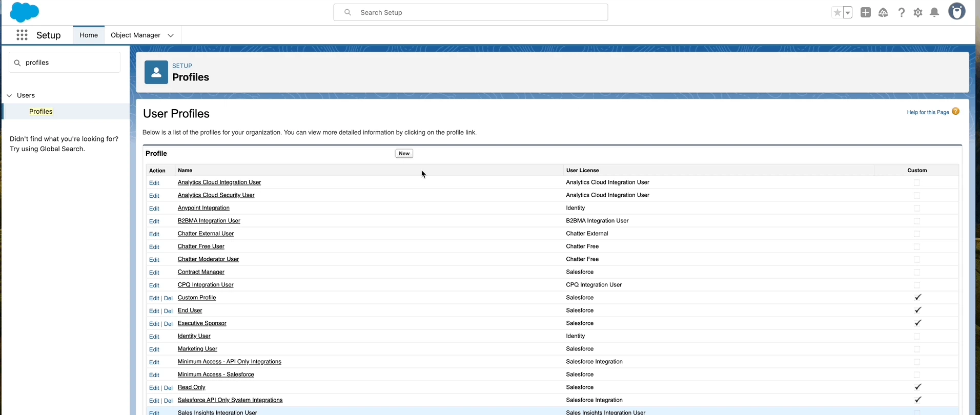
Task: Click Edit for Marketing User row
Action: (x=154, y=349)
